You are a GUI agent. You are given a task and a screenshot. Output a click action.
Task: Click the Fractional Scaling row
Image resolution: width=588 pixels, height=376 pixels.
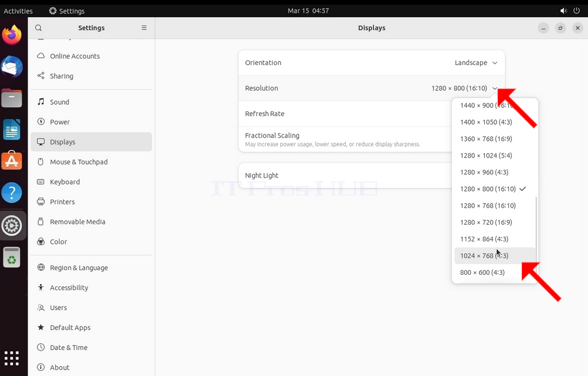(x=345, y=139)
